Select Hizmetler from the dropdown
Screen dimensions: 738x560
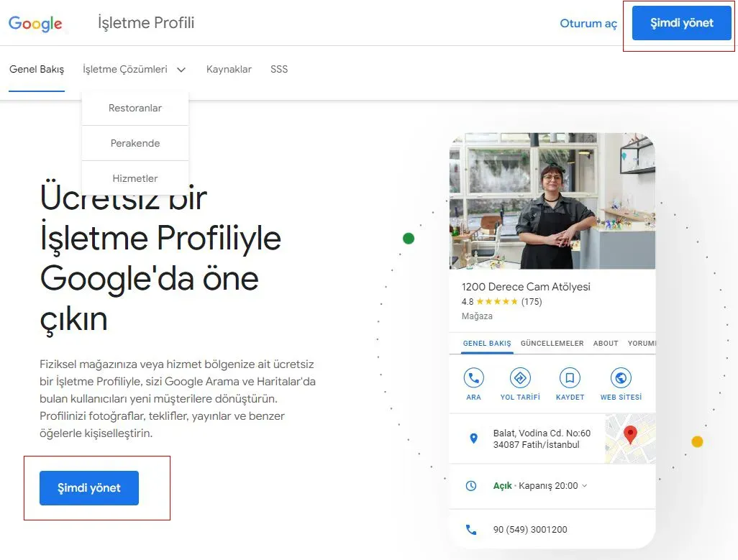[135, 178]
